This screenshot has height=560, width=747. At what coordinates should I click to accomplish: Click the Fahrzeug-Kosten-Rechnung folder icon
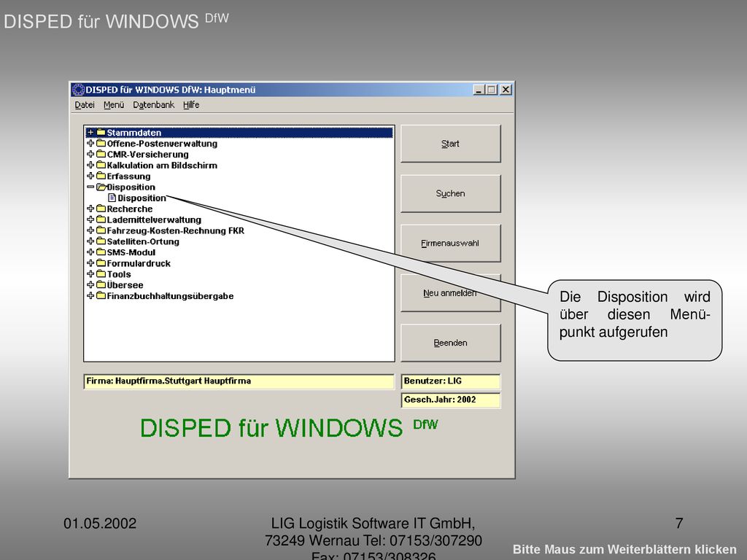(101, 230)
